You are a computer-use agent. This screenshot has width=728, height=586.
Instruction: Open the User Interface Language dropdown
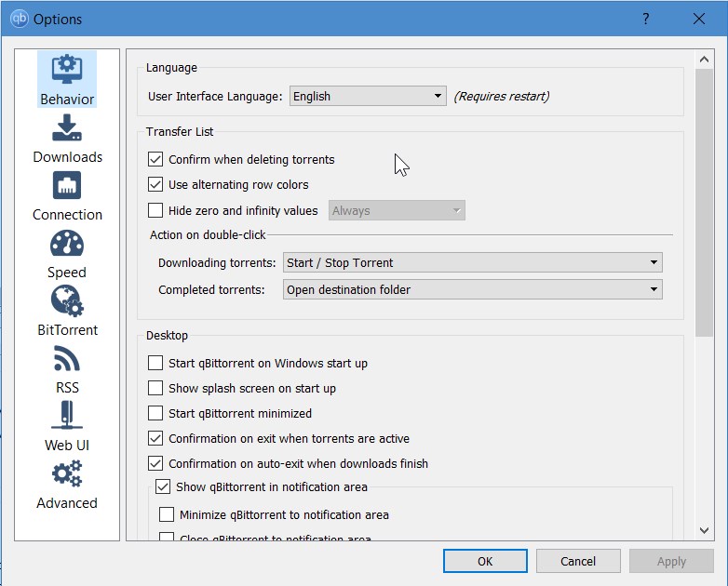368,96
